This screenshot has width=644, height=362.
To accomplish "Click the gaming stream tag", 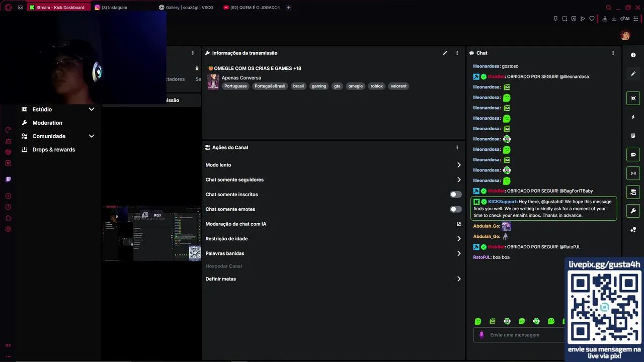I will point(319,86).
